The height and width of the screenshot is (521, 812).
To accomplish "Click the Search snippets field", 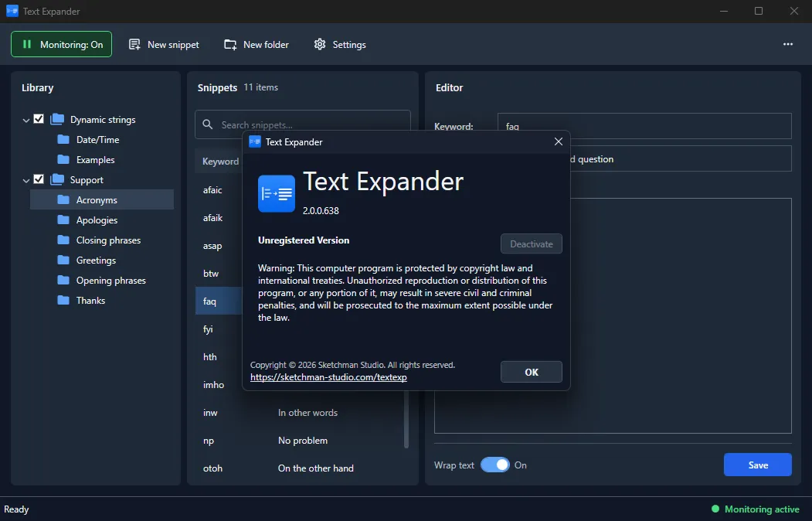I will (x=302, y=124).
